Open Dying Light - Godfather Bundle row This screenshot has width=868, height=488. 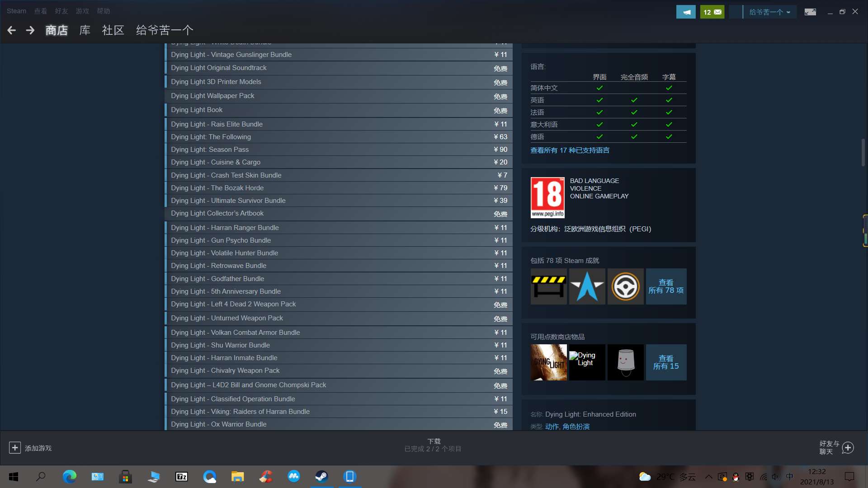click(339, 279)
